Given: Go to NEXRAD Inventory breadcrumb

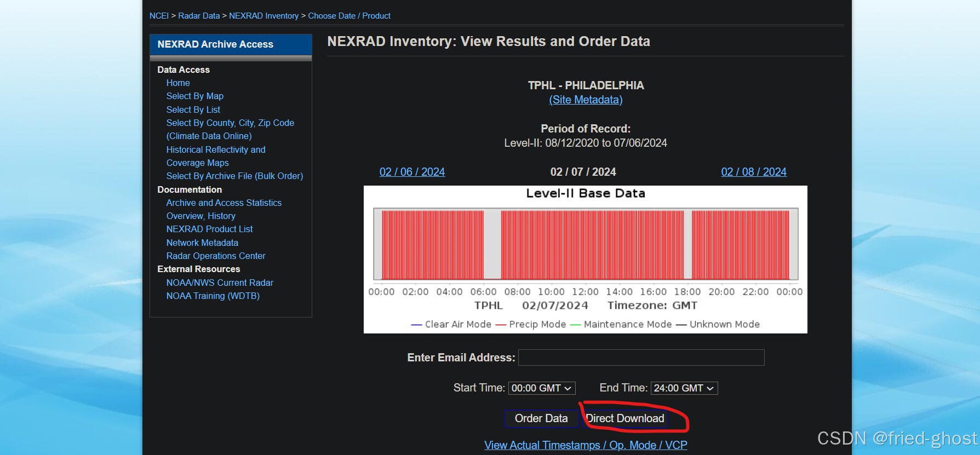Looking at the screenshot, I should (263, 16).
